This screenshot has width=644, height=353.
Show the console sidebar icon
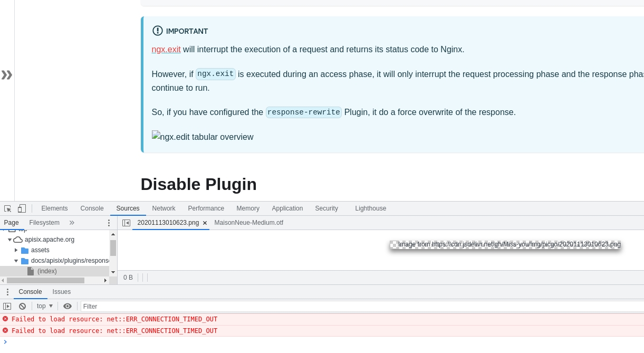click(x=7, y=306)
